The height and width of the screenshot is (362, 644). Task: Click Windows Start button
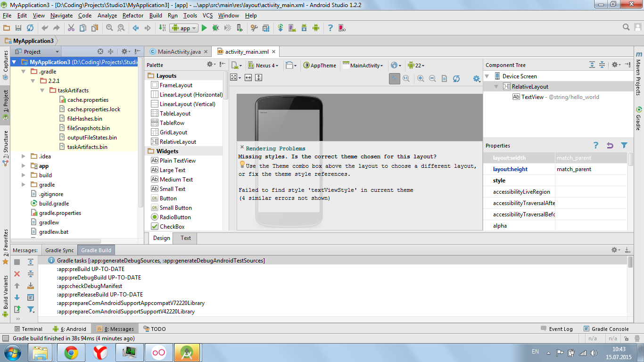click(x=12, y=353)
